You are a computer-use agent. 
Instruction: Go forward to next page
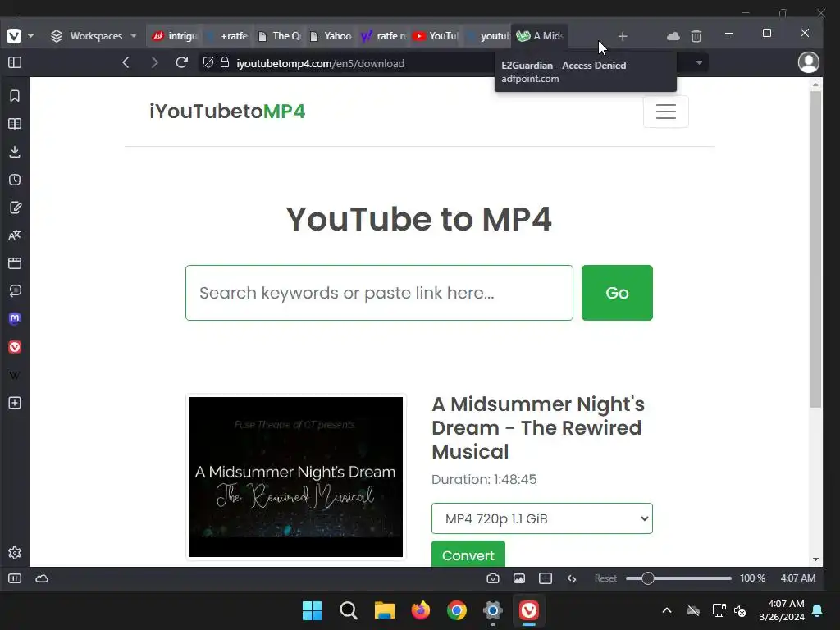pyautogui.click(x=155, y=62)
